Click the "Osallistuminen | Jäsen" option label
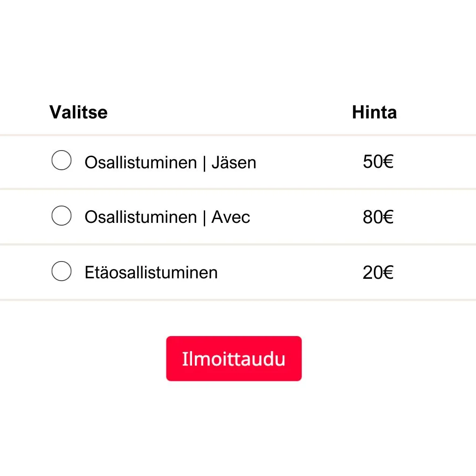476x476 pixels. (x=170, y=163)
